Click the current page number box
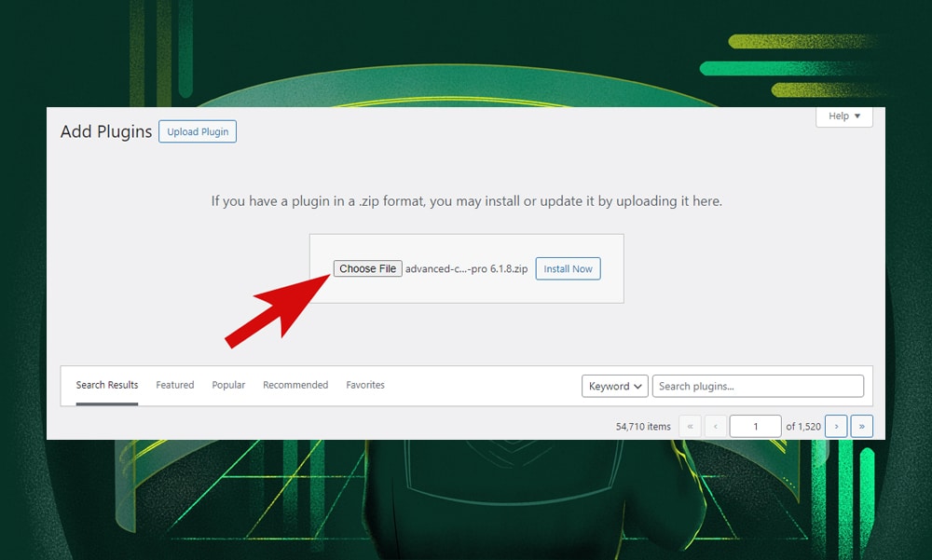The height and width of the screenshot is (560, 932). 755,426
